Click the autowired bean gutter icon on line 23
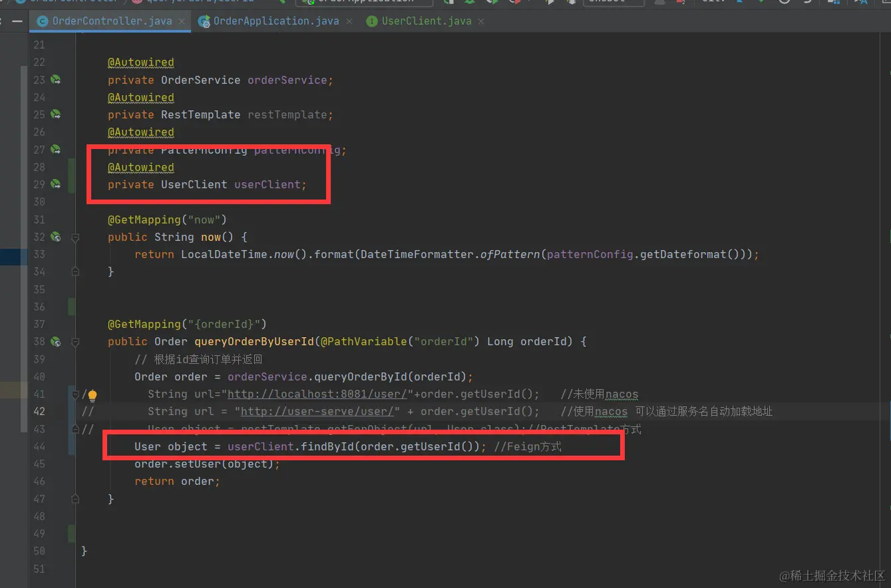Viewport: 891px width, 588px height. click(x=56, y=80)
